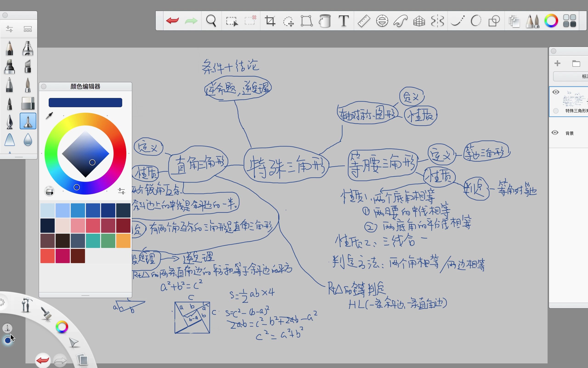Viewport: 588px width, 368px height.
Task: Select the 背景 layer row
Action: [568, 133]
